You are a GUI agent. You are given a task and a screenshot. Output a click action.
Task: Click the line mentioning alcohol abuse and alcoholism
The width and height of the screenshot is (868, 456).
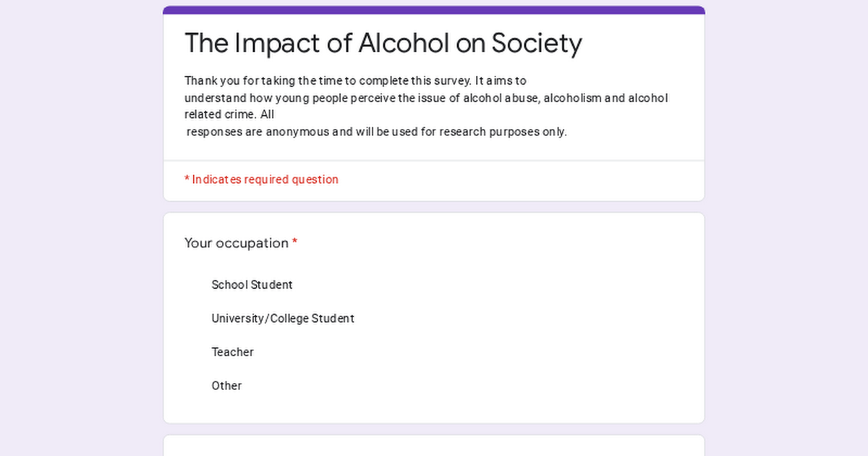[425, 98]
